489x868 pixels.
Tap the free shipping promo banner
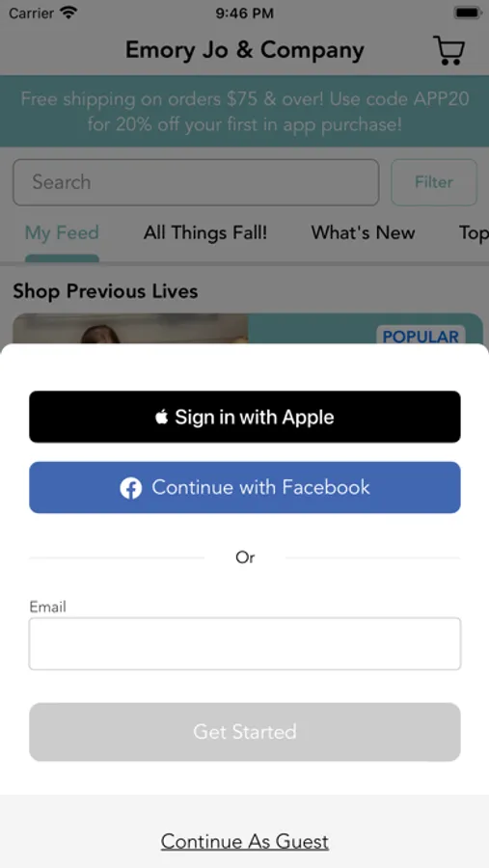(245, 111)
